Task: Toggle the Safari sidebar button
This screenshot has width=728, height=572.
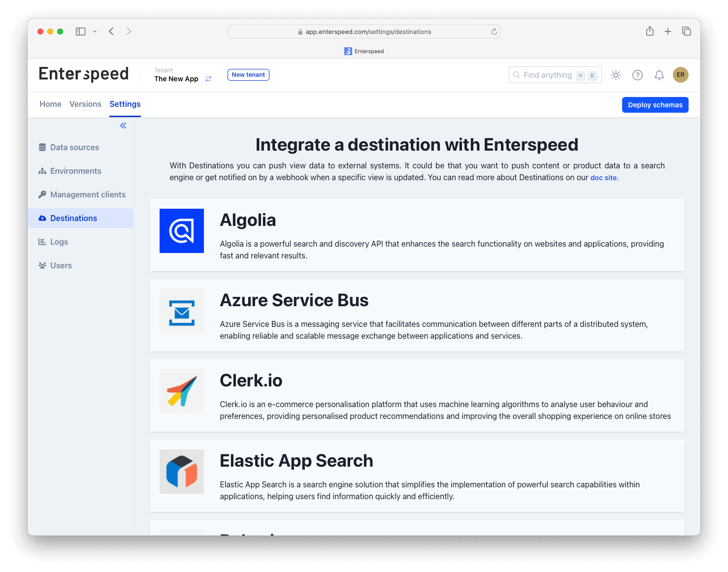Action: tap(80, 32)
